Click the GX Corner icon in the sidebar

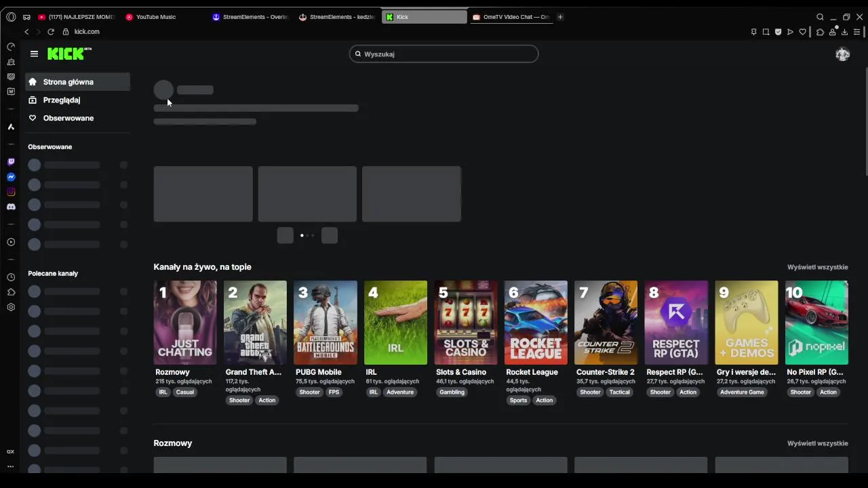pyautogui.click(x=11, y=451)
